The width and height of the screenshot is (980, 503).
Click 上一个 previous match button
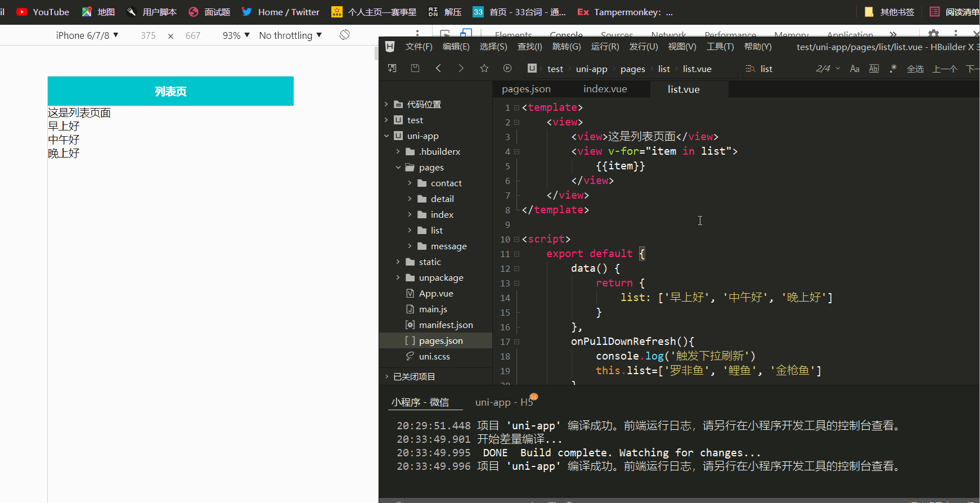pos(945,69)
